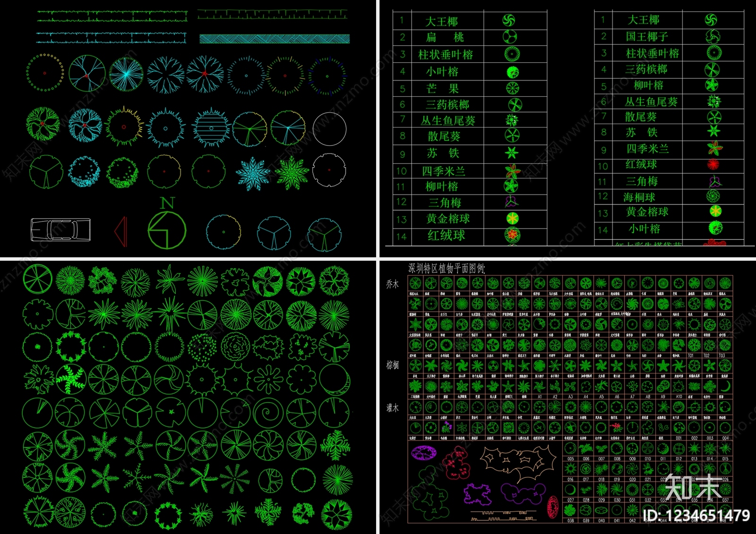Click the cyan hatched hedge strip
756x534 pixels.
click(275, 39)
